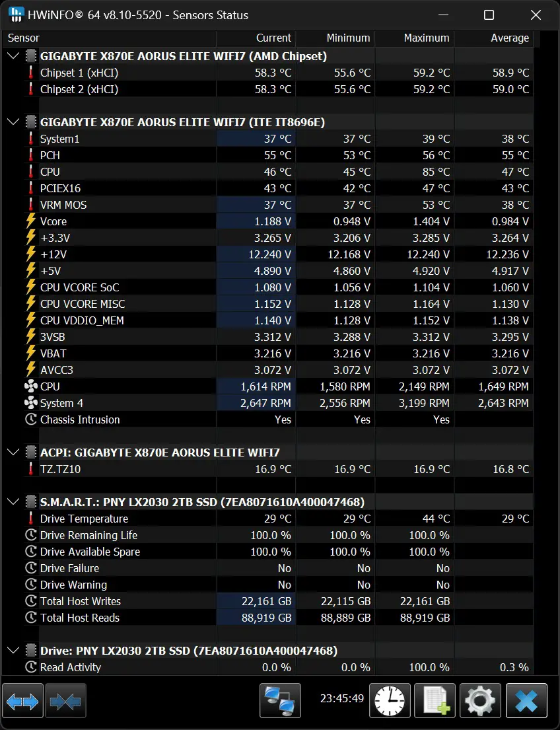Reset min/max values with the clock icon
This screenshot has width=560, height=730.
click(x=390, y=701)
